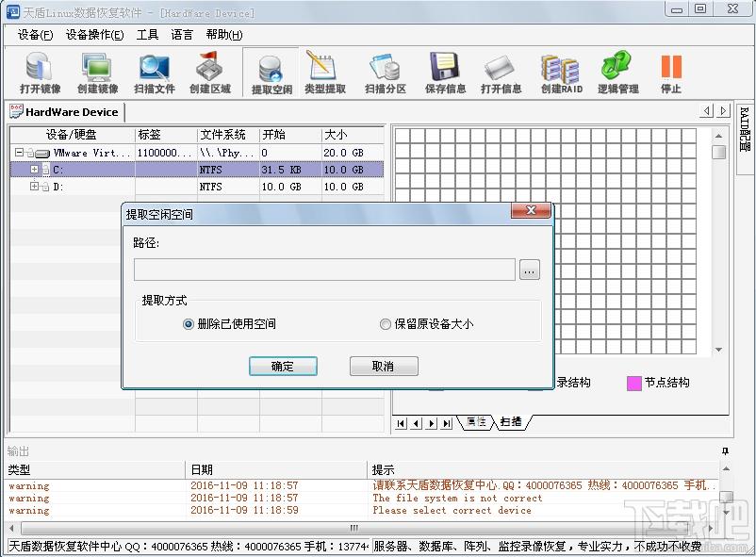Confirm dialog with 确定 button
The width and height of the screenshot is (756, 557).
[x=283, y=366]
